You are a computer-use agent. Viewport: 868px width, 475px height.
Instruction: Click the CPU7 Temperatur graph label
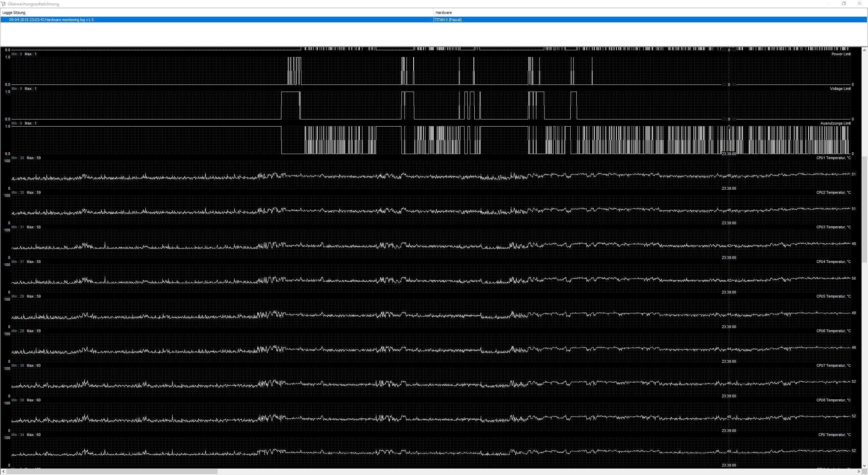[x=833, y=366]
